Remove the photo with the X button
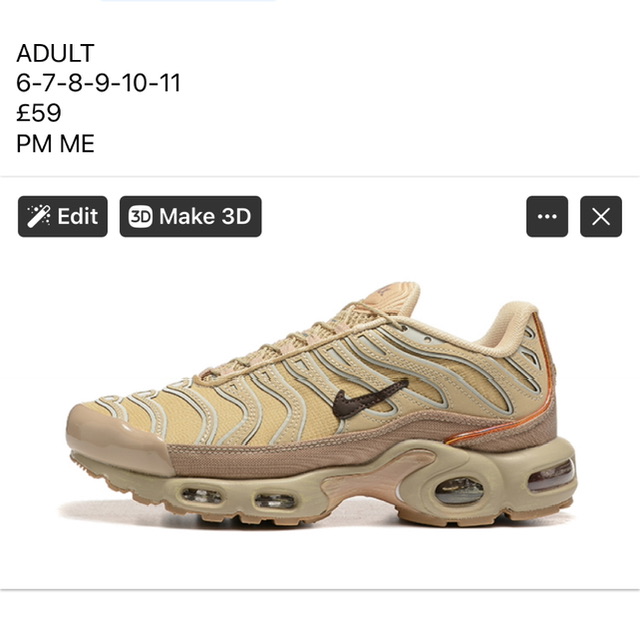 click(x=601, y=216)
